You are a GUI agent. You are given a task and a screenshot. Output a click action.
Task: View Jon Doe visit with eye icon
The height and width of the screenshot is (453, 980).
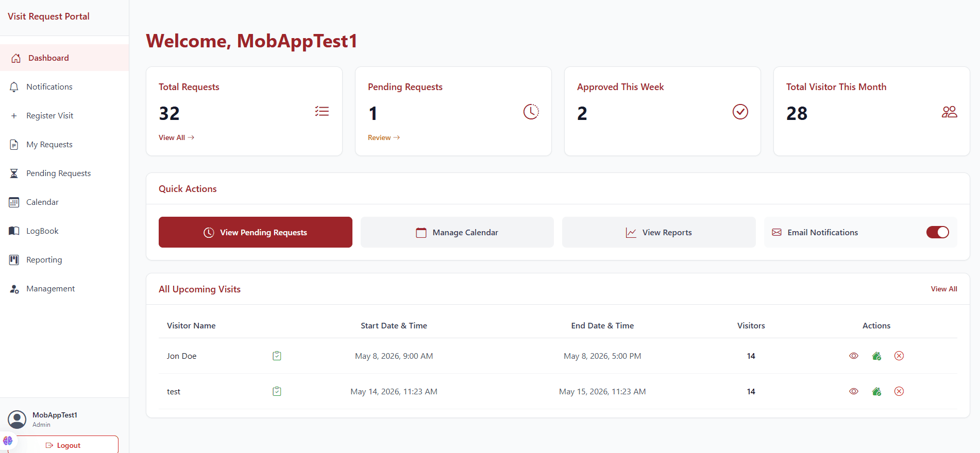coord(854,356)
